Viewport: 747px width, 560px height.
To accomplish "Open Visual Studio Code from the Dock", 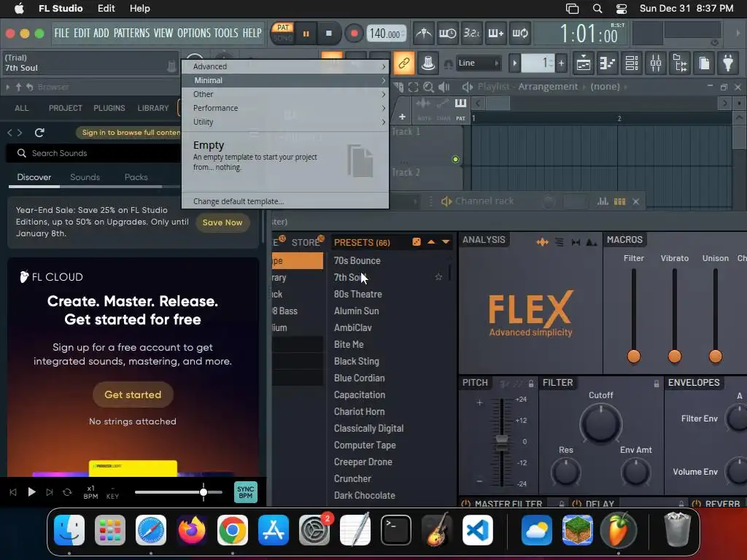I will pyautogui.click(x=478, y=530).
